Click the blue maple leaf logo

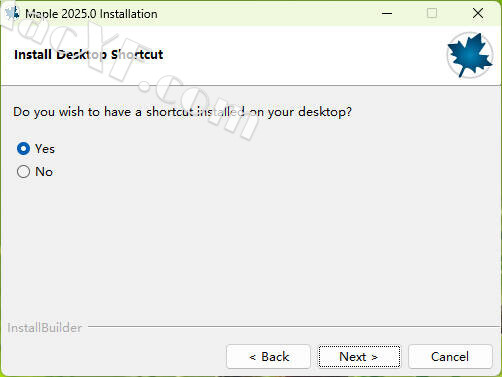pos(470,55)
